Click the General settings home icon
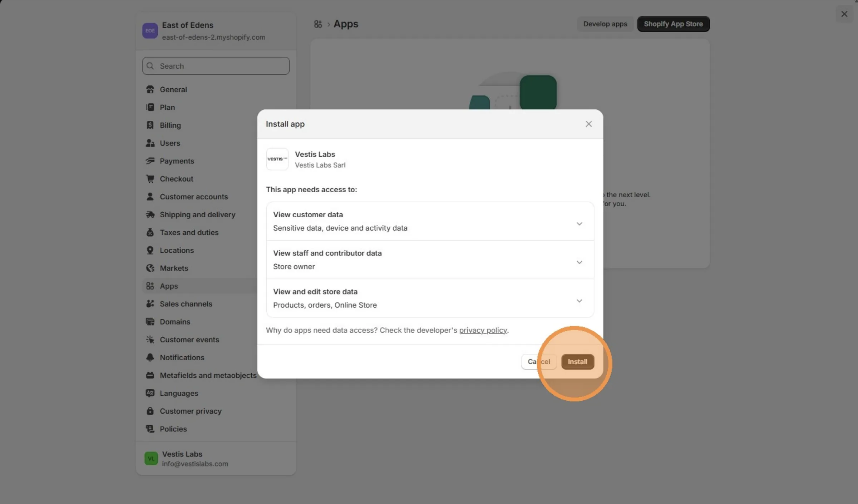The height and width of the screenshot is (504, 858). coord(150,89)
